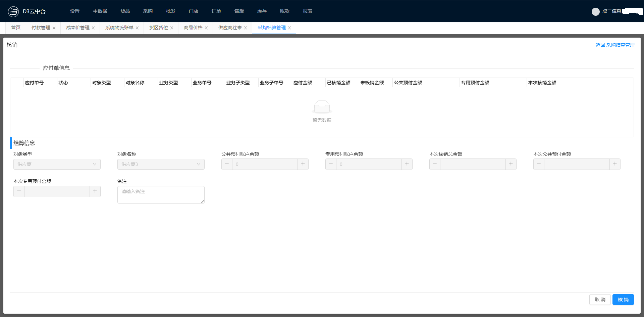644x317 pixels.
Task: Switch to the 商品价格 tab
Action: pos(193,28)
